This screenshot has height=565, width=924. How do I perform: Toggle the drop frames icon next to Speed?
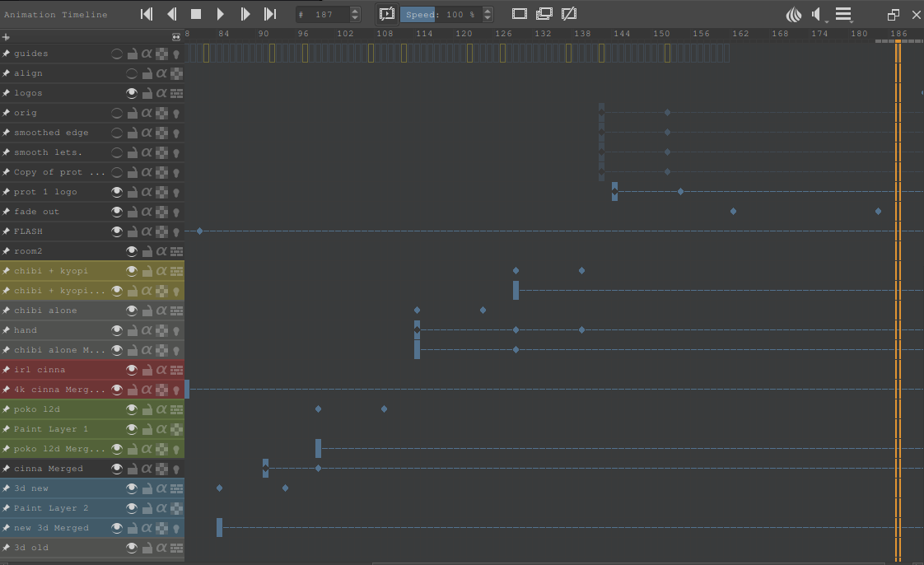[387, 14]
